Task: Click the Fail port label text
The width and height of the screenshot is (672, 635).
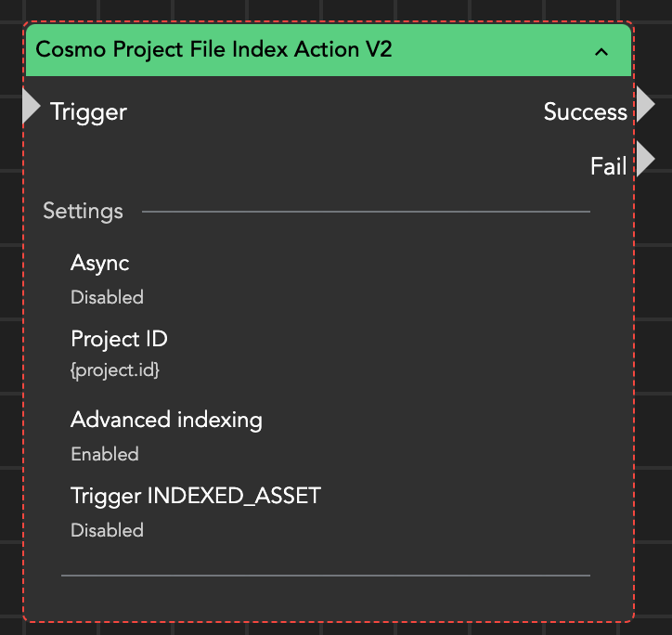Action: [608, 167]
